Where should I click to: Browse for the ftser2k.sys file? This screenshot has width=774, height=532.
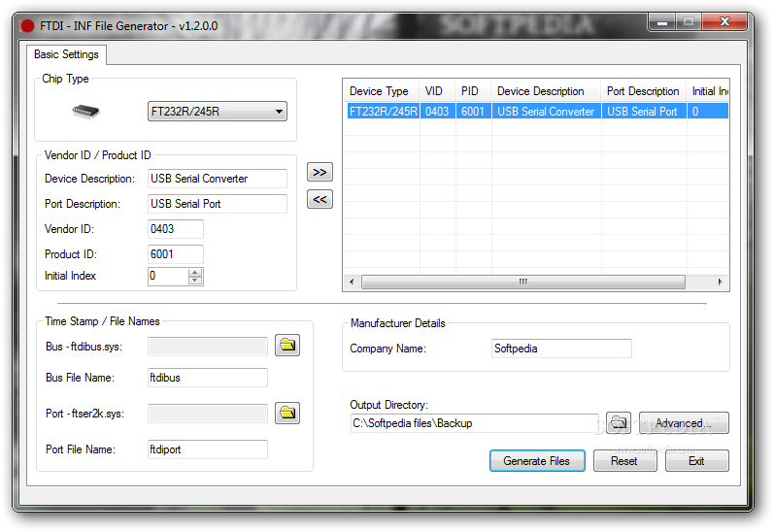point(287,413)
